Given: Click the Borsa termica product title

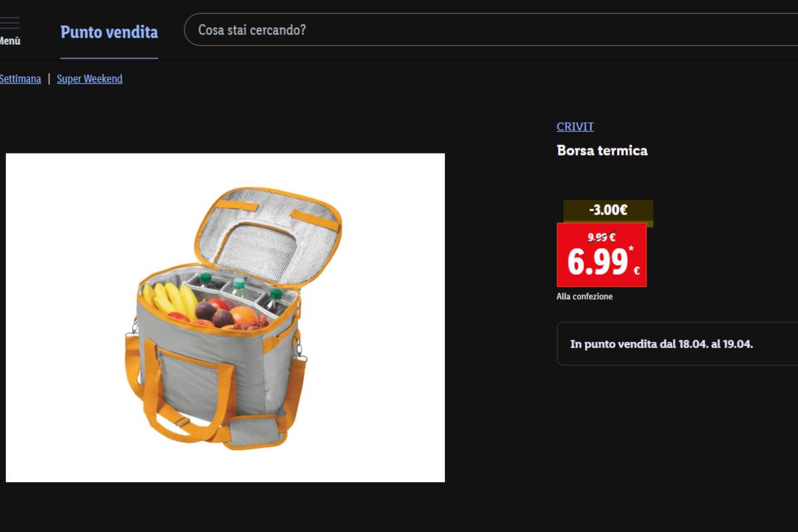Looking at the screenshot, I should [x=602, y=150].
